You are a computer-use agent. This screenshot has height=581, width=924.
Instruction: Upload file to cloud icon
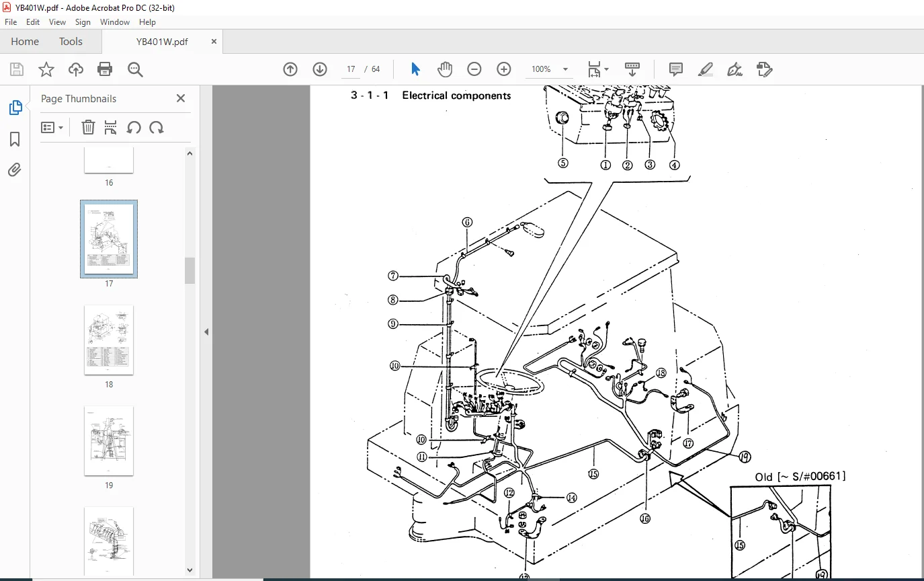[x=76, y=69]
